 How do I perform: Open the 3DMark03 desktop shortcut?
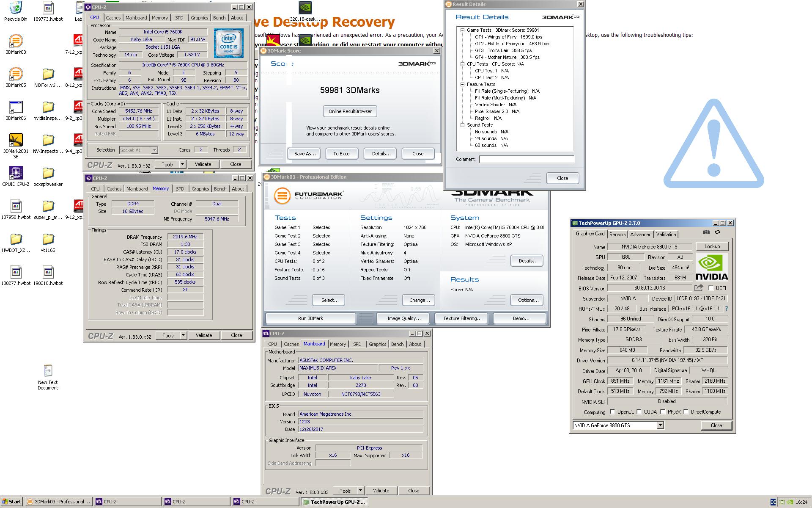(16, 44)
